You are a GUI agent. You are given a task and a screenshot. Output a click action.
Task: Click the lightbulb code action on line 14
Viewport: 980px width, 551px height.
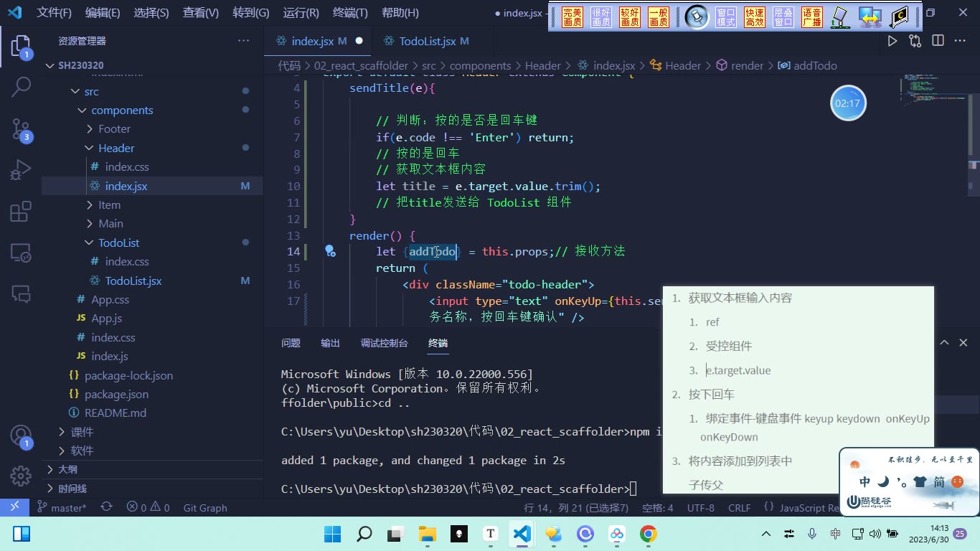pyautogui.click(x=330, y=251)
